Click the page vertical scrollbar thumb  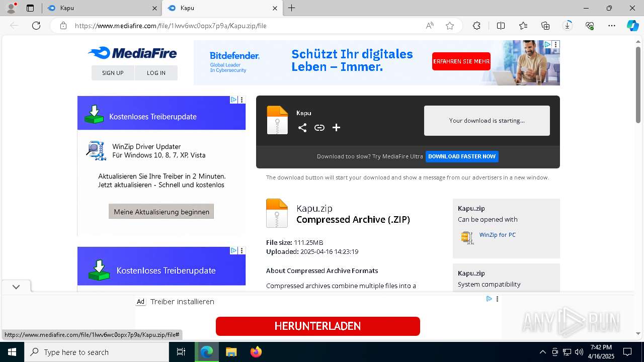coord(638,84)
